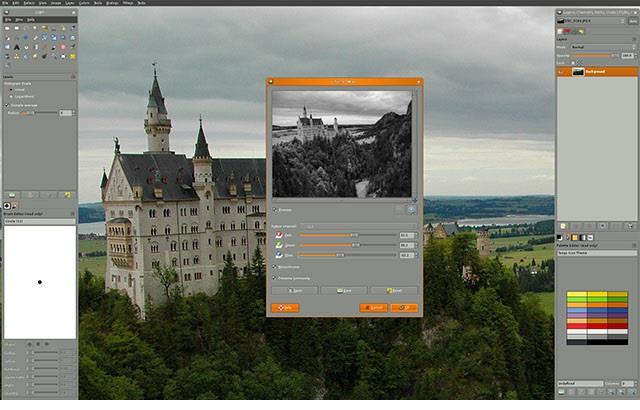Image resolution: width=640 pixels, height=410 pixels.
Task: Open the image selector dropdown in layers dock
Action: pos(591,21)
